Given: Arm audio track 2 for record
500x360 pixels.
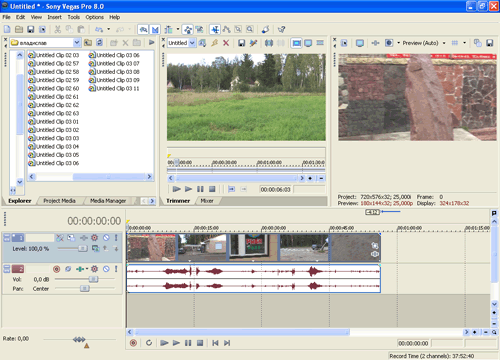Looking at the screenshot, I should [x=56, y=269].
